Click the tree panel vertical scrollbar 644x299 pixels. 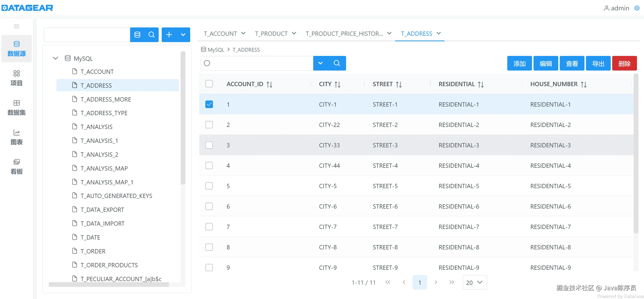pos(183,118)
